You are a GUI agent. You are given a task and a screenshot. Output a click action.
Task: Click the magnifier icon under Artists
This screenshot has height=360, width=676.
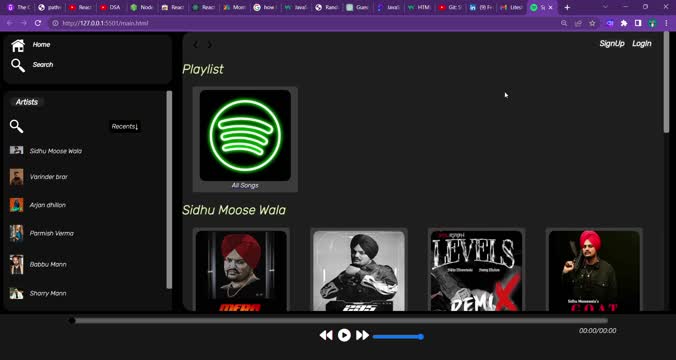point(16,126)
